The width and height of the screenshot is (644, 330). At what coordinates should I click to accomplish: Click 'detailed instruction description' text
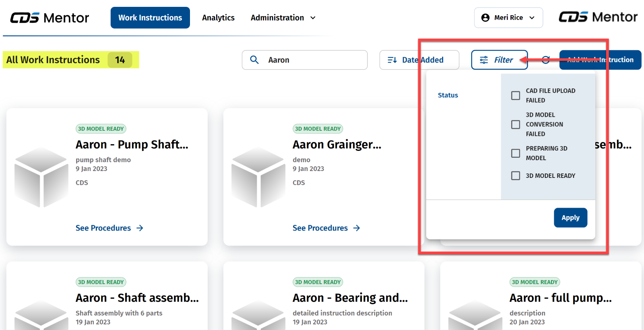pos(343,313)
